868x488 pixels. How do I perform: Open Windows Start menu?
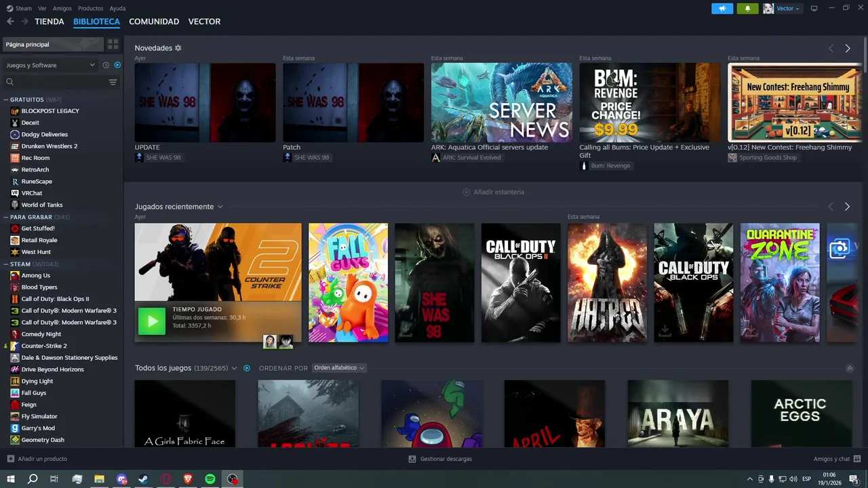(x=11, y=479)
